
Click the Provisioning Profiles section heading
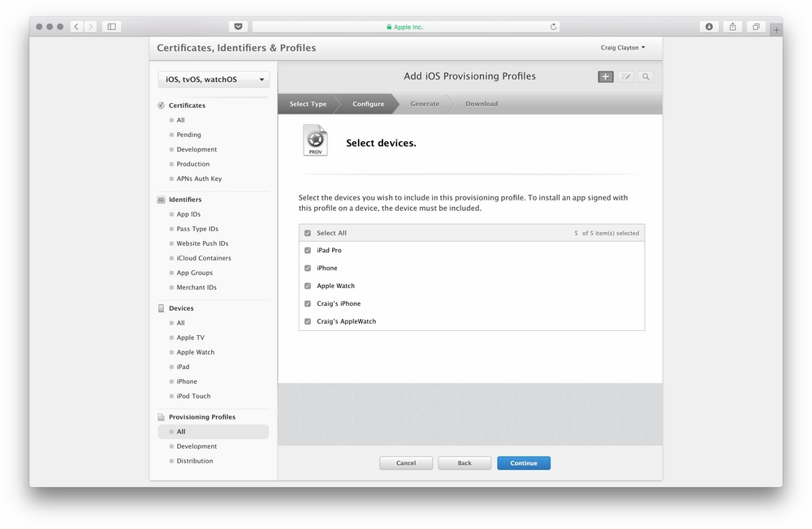(x=202, y=417)
